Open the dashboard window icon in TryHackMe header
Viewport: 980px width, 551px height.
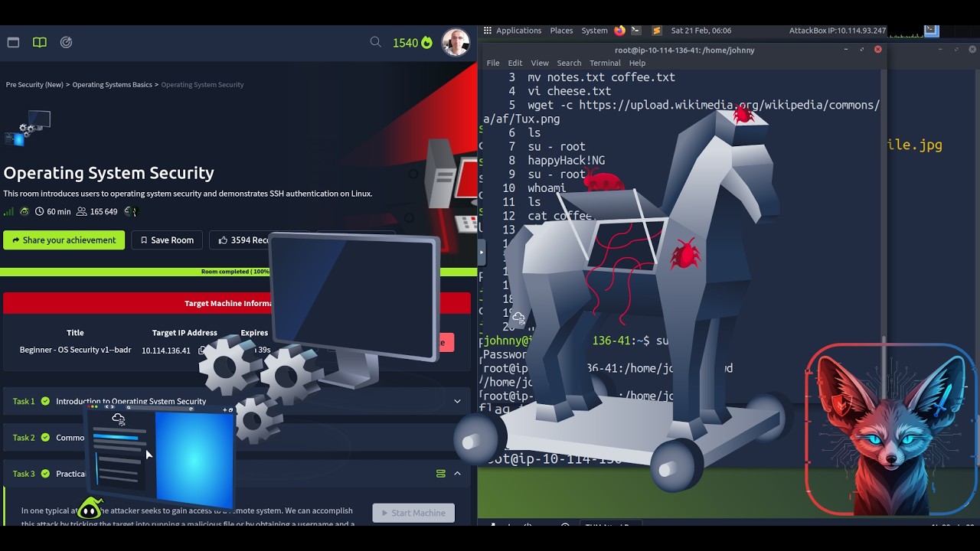click(x=13, y=43)
